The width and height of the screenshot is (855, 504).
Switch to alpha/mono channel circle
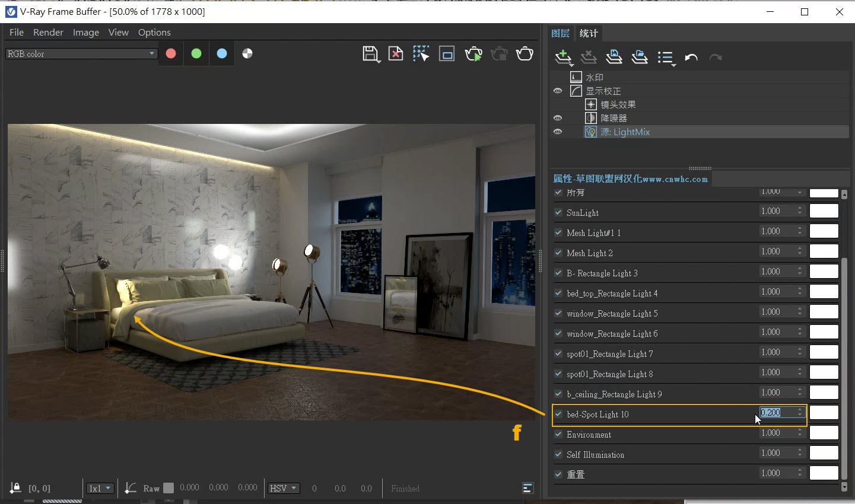(247, 53)
